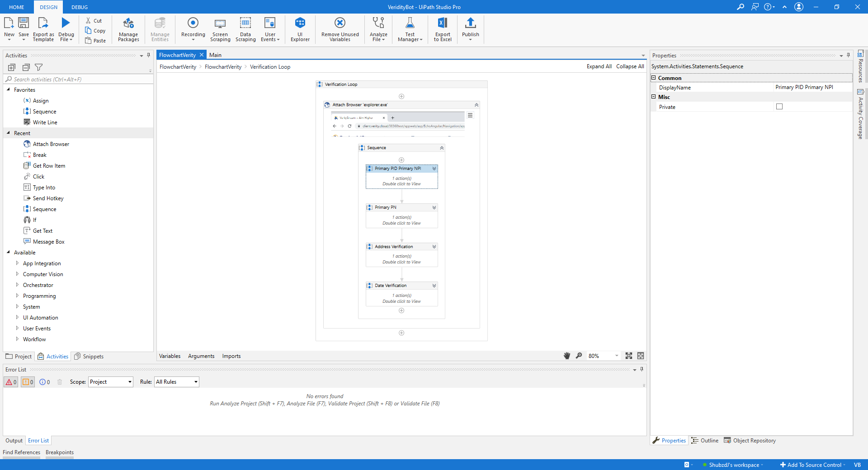The height and width of the screenshot is (470, 868).
Task: Collapse the Common properties group
Action: (x=653, y=78)
